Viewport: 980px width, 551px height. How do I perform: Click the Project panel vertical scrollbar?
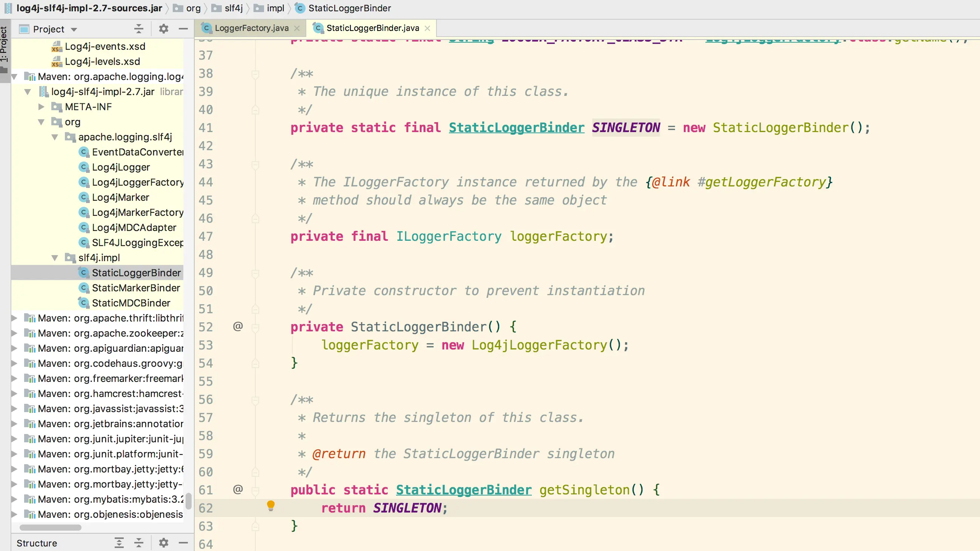[x=188, y=501]
